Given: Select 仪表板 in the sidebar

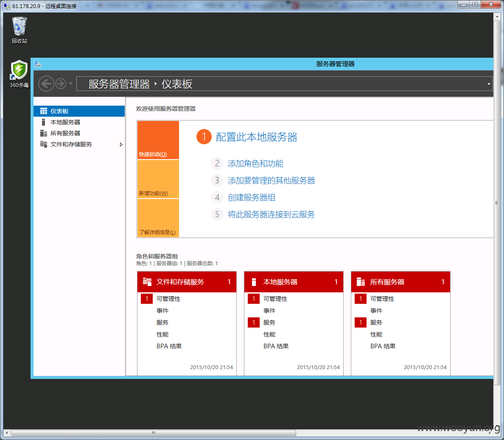Looking at the screenshot, I should 79,111.
